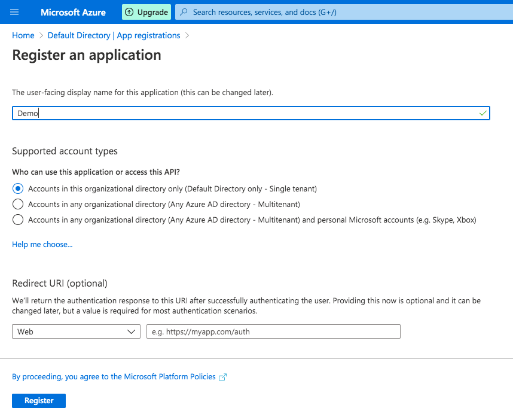The image size is (513, 420).
Task: Click the Register button
Action: tap(39, 401)
